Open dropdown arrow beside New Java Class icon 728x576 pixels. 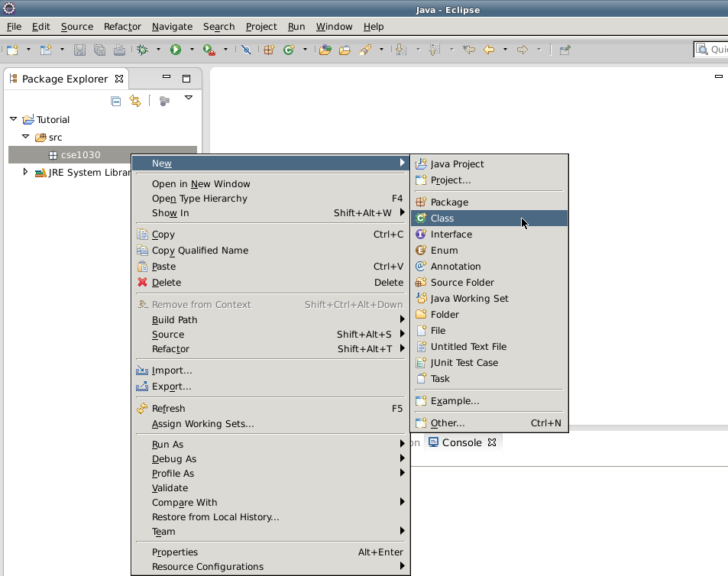coord(305,49)
